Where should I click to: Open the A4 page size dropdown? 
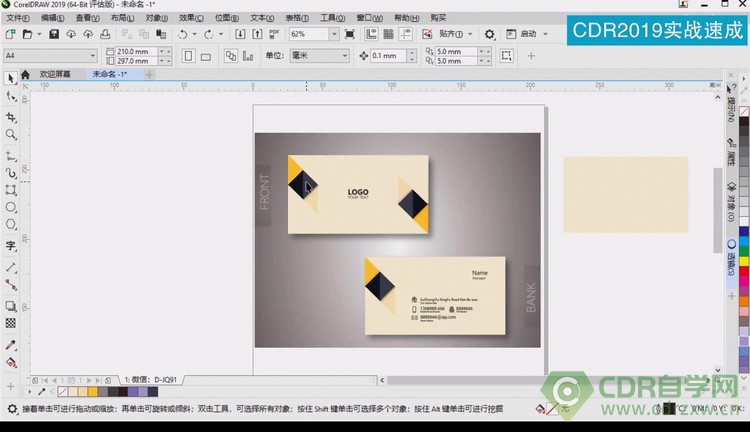tap(92, 56)
